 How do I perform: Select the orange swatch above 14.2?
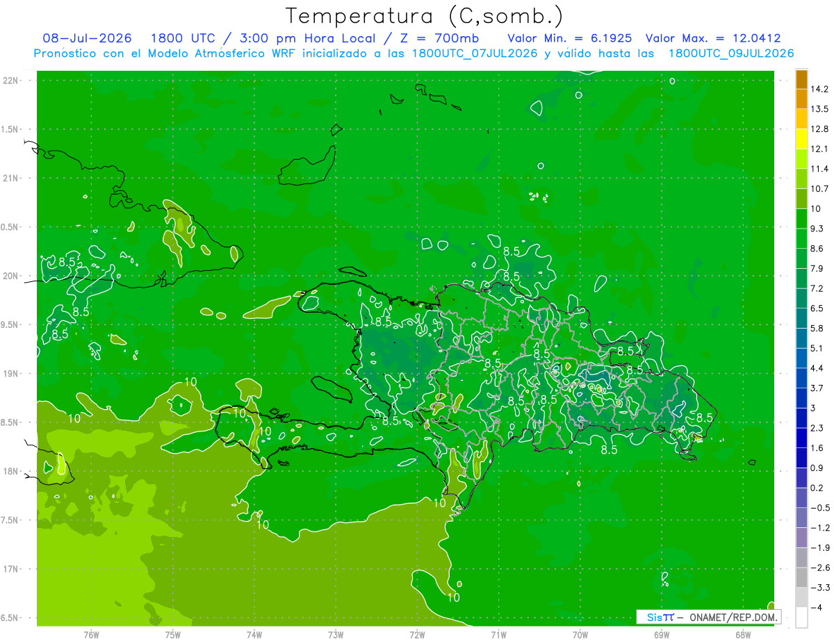point(801,79)
